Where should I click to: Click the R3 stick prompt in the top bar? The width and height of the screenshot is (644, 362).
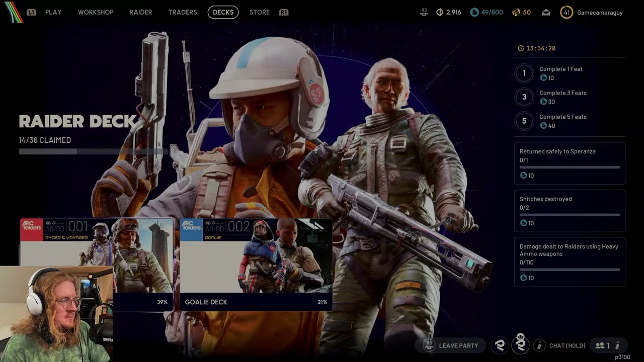(x=424, y=12)
